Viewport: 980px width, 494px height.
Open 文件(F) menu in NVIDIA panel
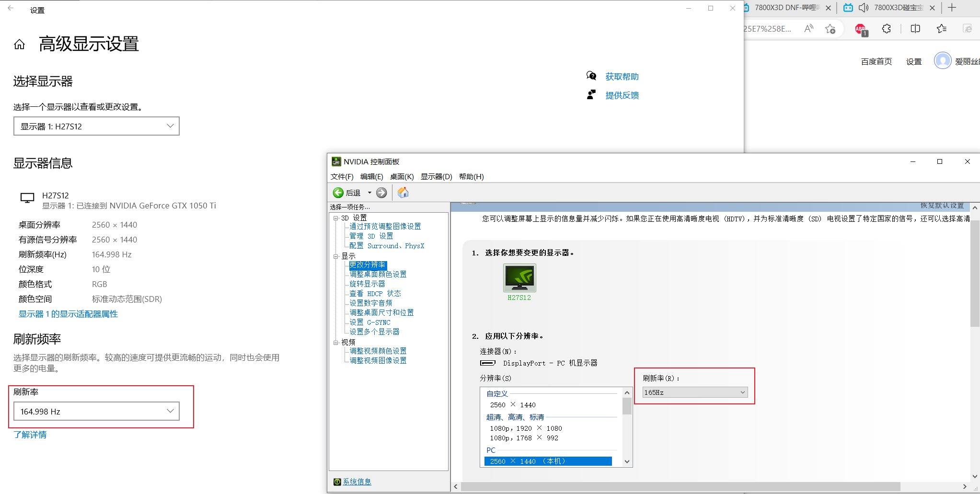pyautogui.click(x=342, y=176)
